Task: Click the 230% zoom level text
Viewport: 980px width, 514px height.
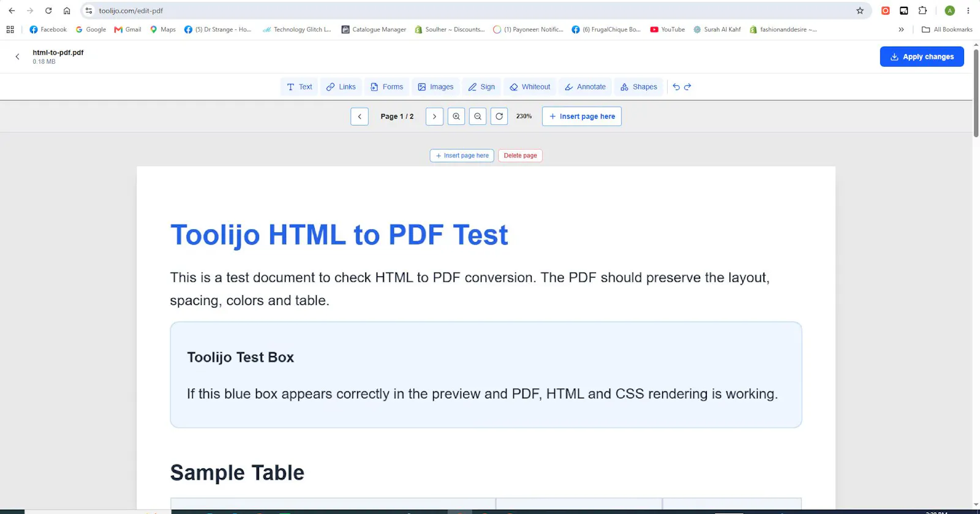Action: point(524,116)
